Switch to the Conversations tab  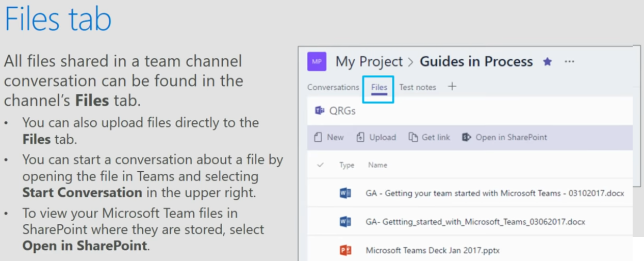coord(333,87)
